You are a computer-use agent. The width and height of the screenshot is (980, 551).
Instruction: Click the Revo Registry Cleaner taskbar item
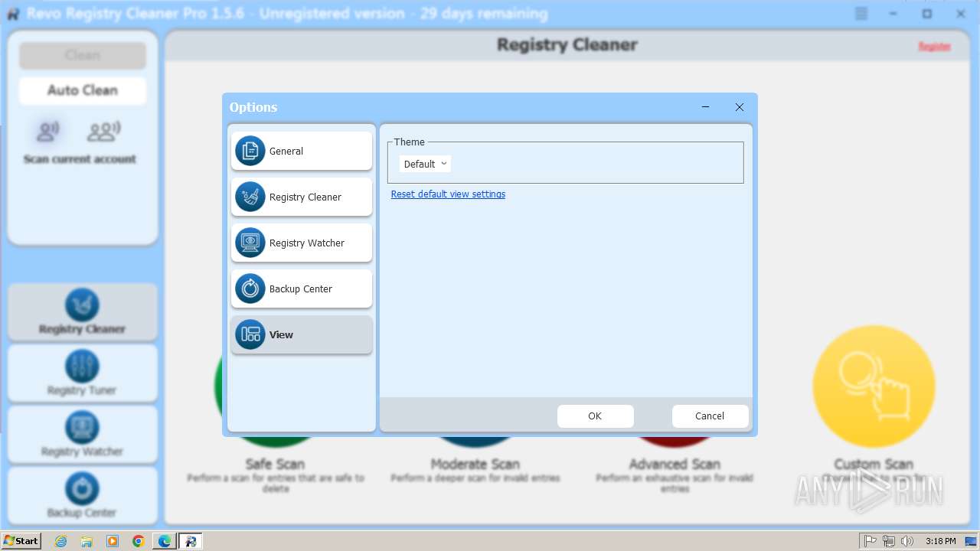point(191,541)
